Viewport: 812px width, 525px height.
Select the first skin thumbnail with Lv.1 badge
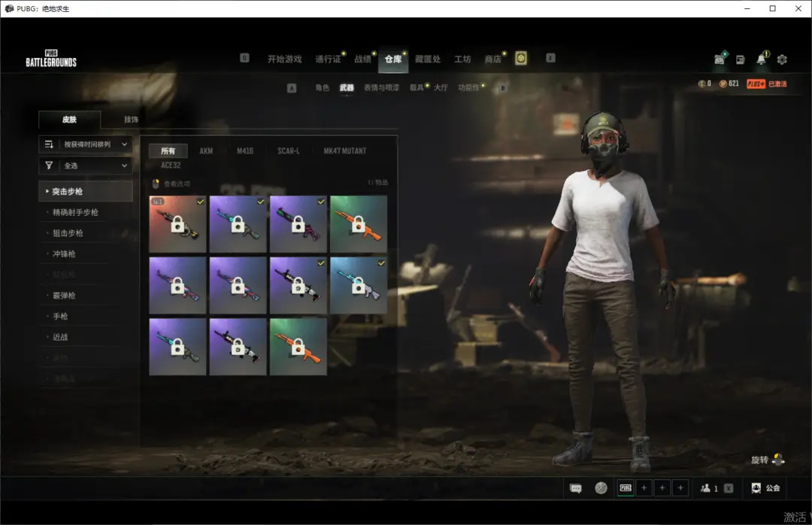(177, 224)
